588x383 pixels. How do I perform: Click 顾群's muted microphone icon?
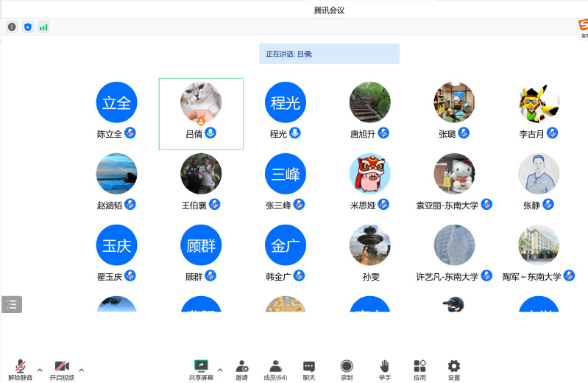coord(210,275)
